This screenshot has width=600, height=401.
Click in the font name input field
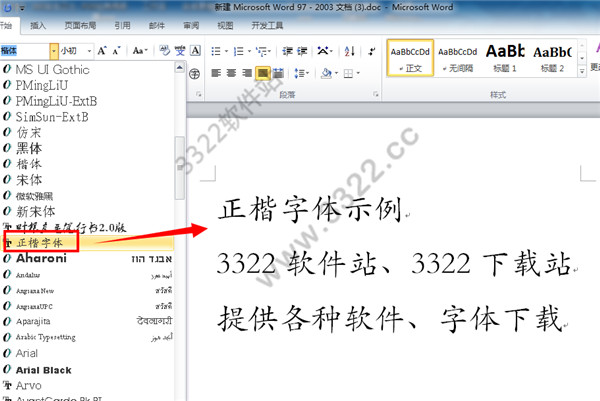coord(24,51)
